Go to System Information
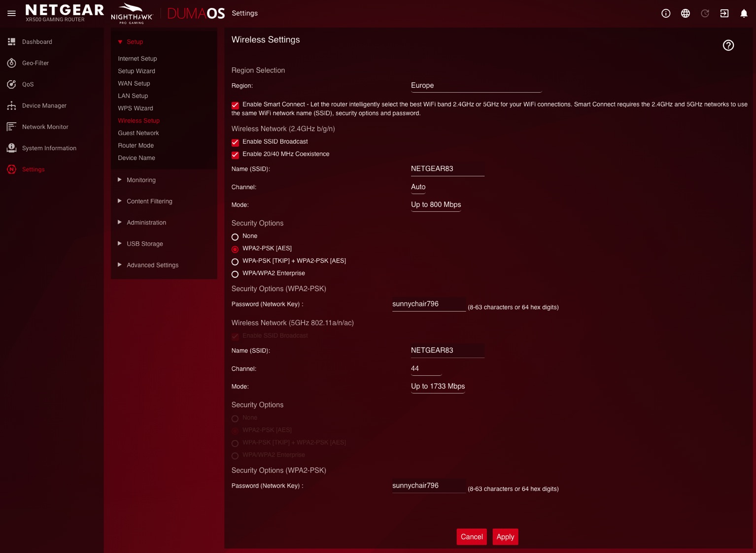Screen dimensions: 756x553 (x=49, y=148)
